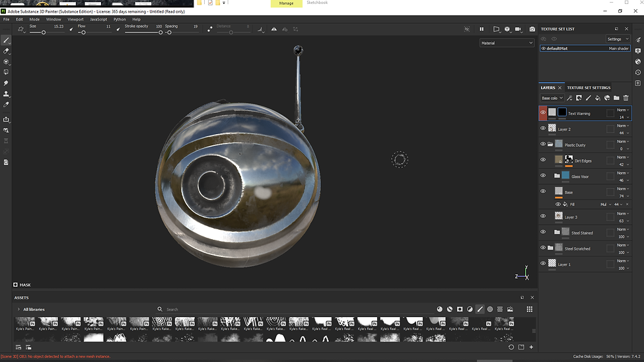Select the Polygon fill tool

6,72
